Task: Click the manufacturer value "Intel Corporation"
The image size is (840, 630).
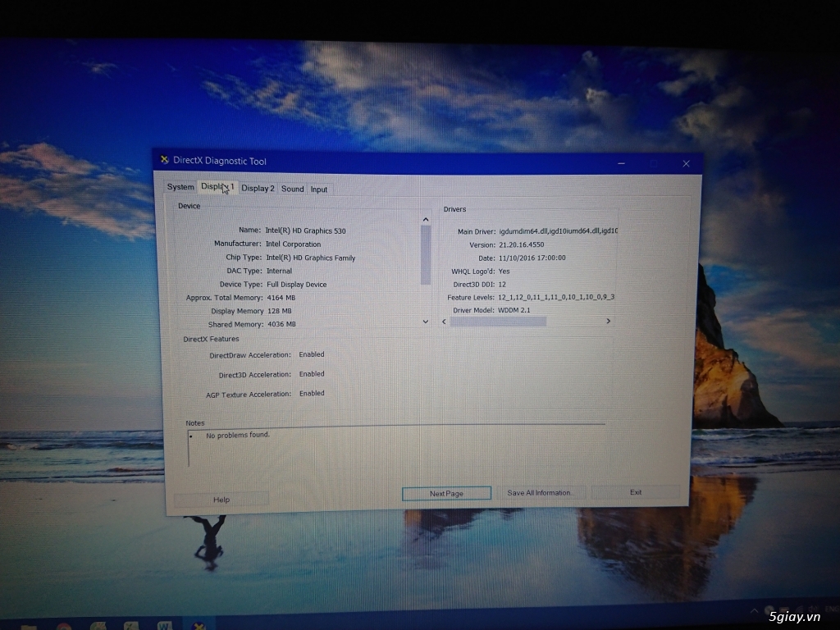Action: click(x=293, y=244)
